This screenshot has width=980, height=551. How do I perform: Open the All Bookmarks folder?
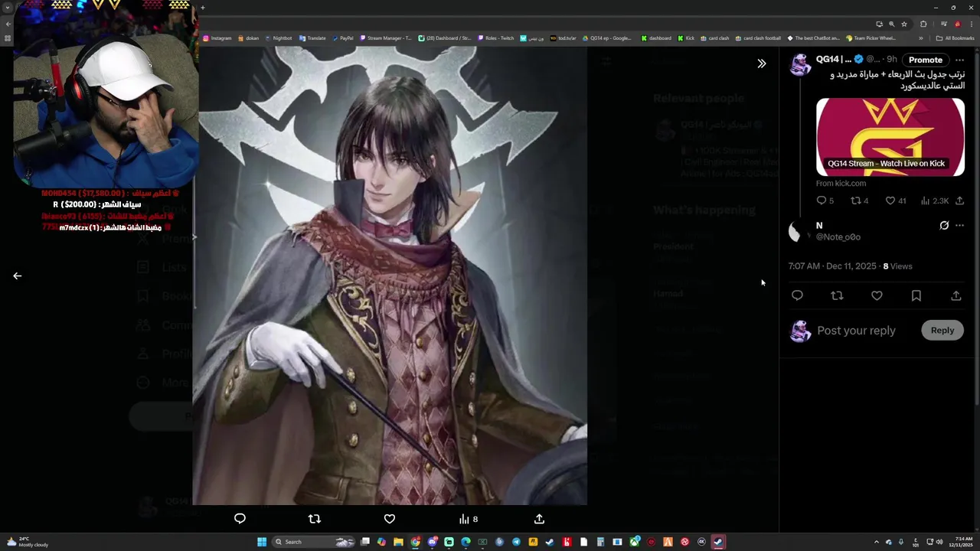point(955,38)
